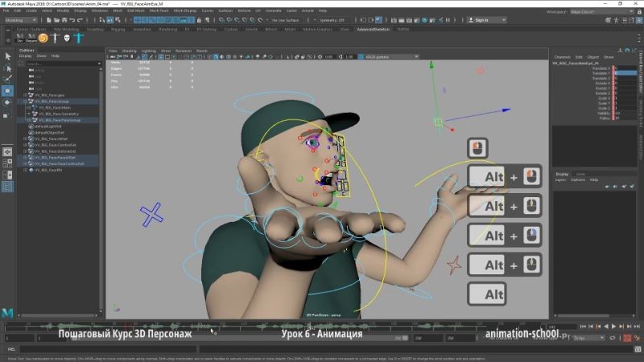Click the orange swirl shelf icon

click(x=43, y=38)
